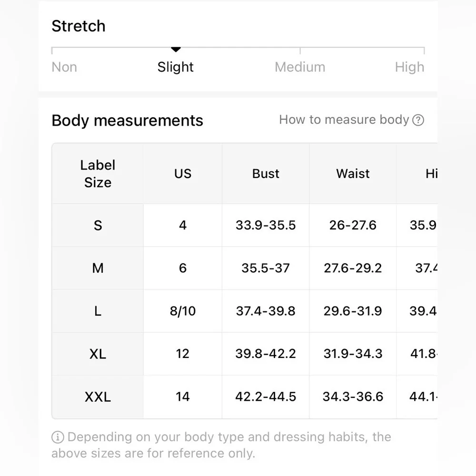Click XL bust measurement 39.8-42.2

pyautogui.click(x=266, y=354)
